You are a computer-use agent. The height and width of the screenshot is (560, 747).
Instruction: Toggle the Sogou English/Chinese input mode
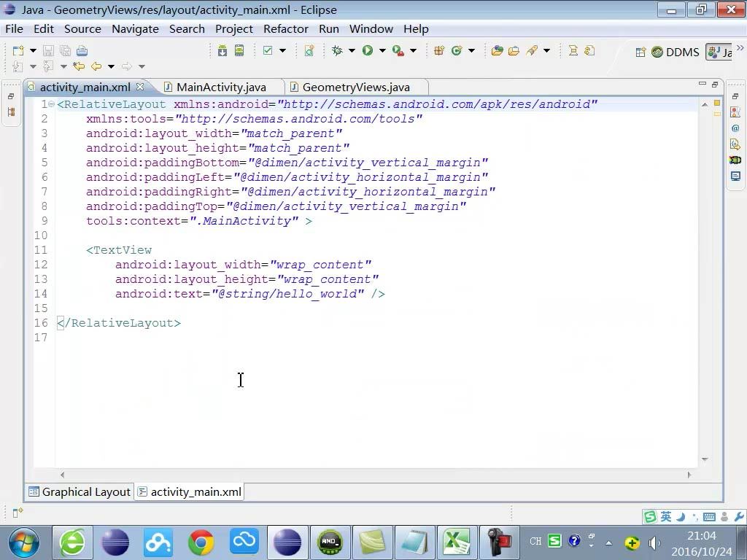666,517
